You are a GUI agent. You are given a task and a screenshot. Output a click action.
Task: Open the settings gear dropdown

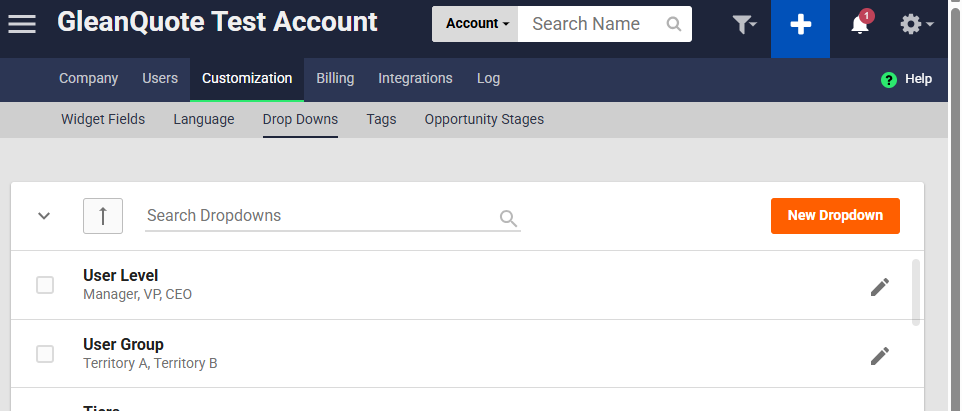point(916,25)
